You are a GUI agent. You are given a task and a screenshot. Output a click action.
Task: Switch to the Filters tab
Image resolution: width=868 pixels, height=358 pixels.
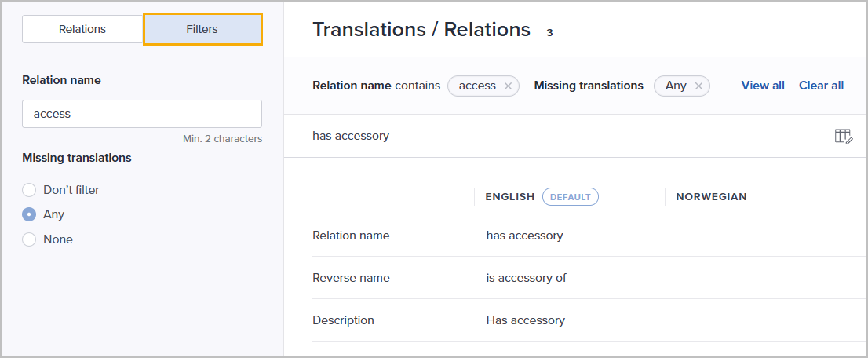pyautogui.click(x=202, y=29)
